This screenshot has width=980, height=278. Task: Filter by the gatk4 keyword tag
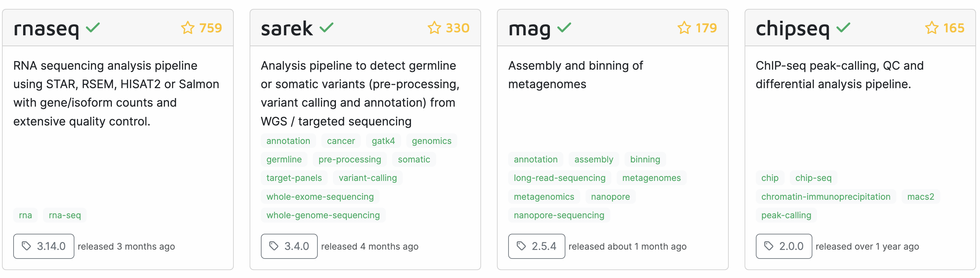tap(383, 141)
